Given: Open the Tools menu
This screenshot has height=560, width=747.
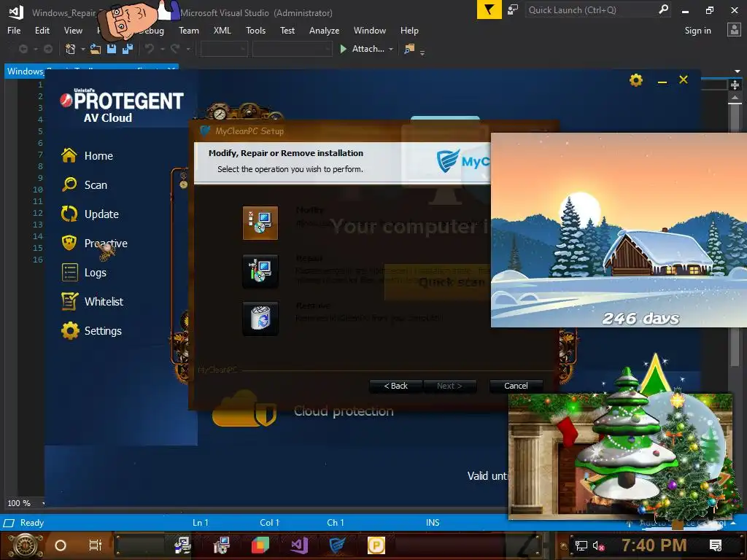Looking at the screenshot, I should tap(255, 31).
